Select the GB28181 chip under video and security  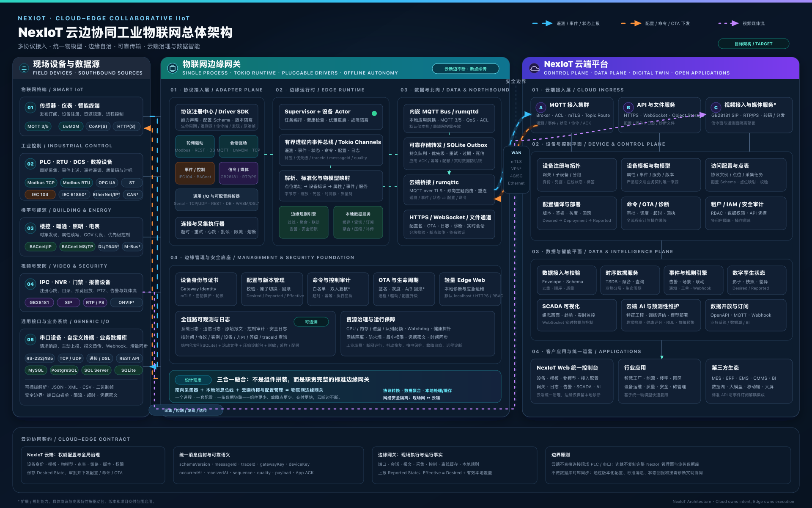(39, 302)
